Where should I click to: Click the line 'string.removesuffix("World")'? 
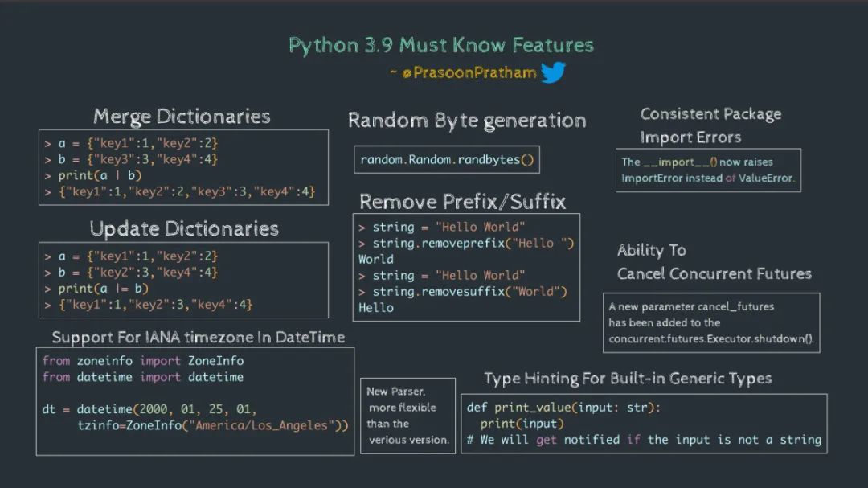(x=463, y=292)
